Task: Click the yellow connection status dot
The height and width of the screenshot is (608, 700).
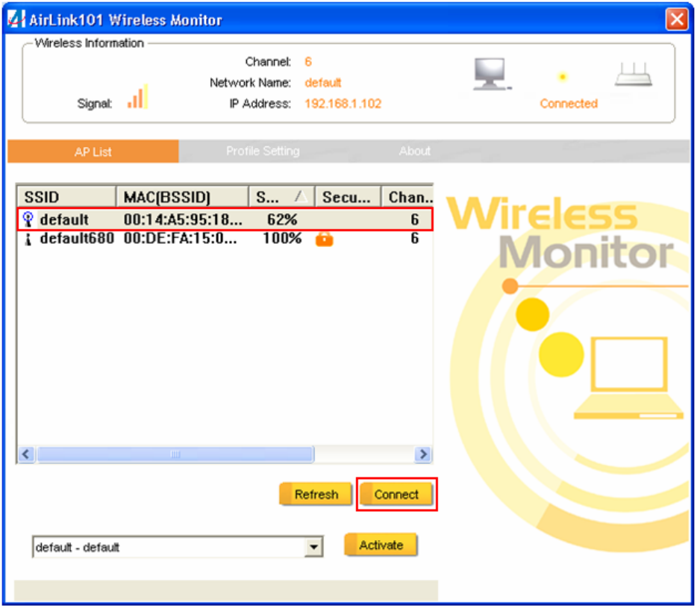Action: [563, 77]
